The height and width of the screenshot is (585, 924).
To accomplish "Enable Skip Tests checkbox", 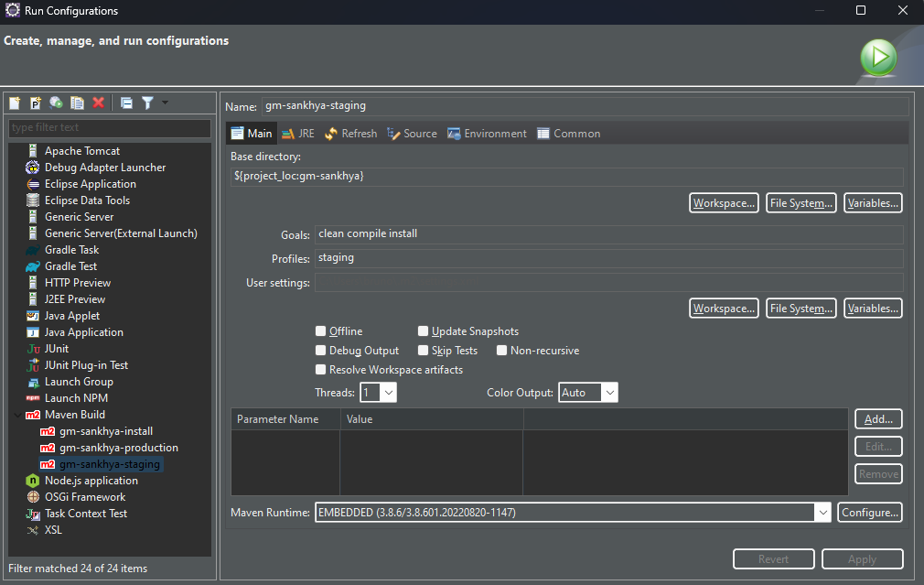I will pos(423,351).
